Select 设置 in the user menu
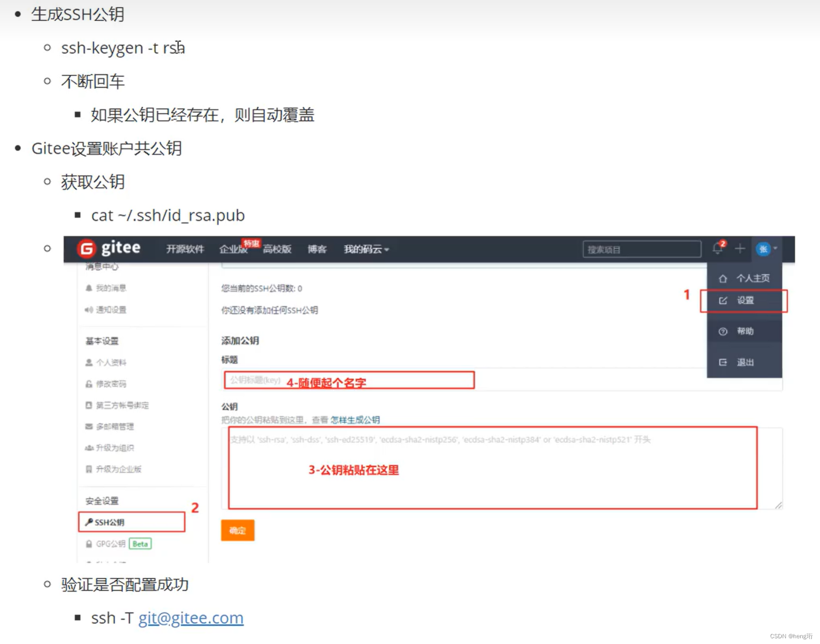This screenshot has width=820, height=644. tap(744, 301)
